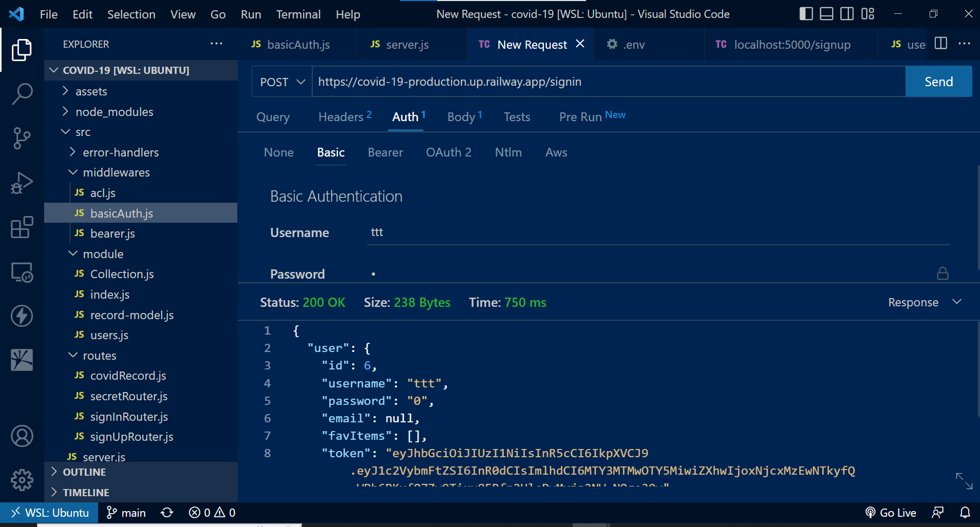Open the Selection menu
This screenshot has height=527, width=980.
pyautogui.click(x=131, y=14)
